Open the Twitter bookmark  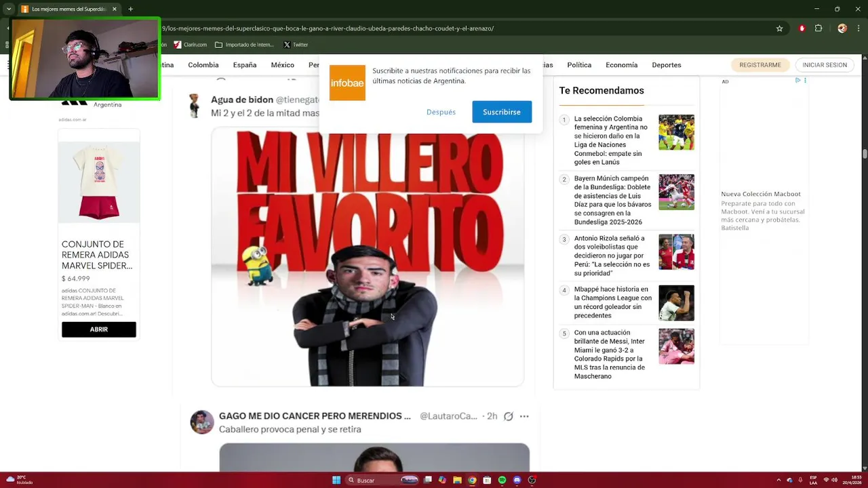296,45
